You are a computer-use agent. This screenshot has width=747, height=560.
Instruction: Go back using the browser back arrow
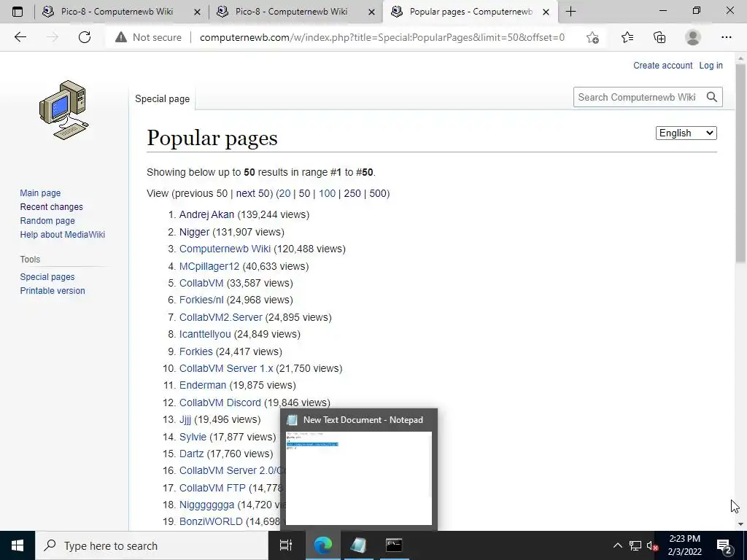click(x=20, y=37)
